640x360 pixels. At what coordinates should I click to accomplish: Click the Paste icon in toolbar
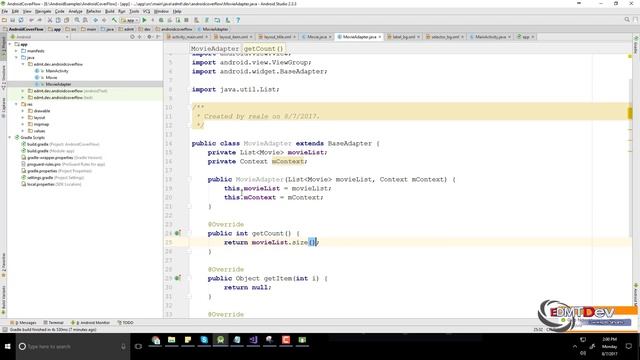(x=66, y=20)
